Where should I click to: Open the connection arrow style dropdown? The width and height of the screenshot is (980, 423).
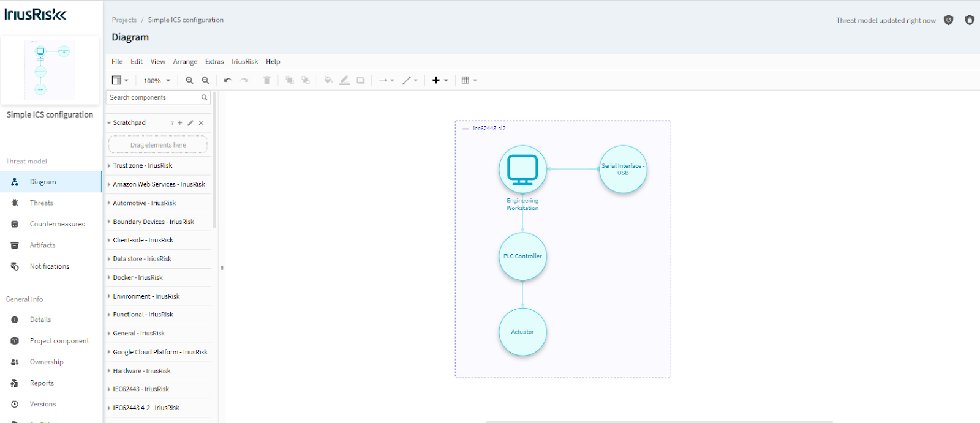point(386,80)
